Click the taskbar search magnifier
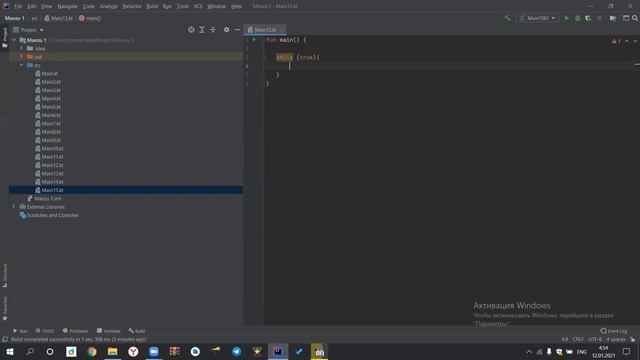Image resolution: width=640 pixels, height=360 pixels. click(30, 351)
